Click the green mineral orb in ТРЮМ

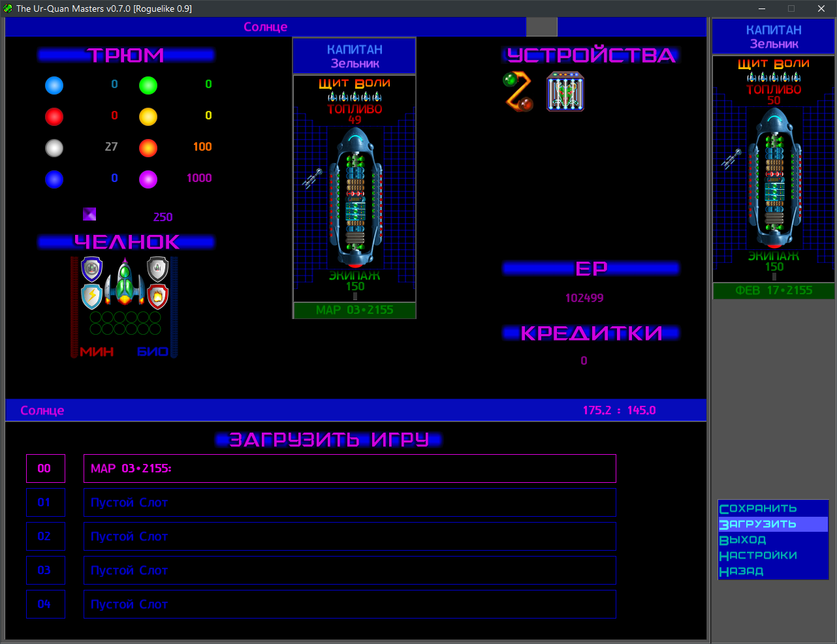(x=148, y=85)
